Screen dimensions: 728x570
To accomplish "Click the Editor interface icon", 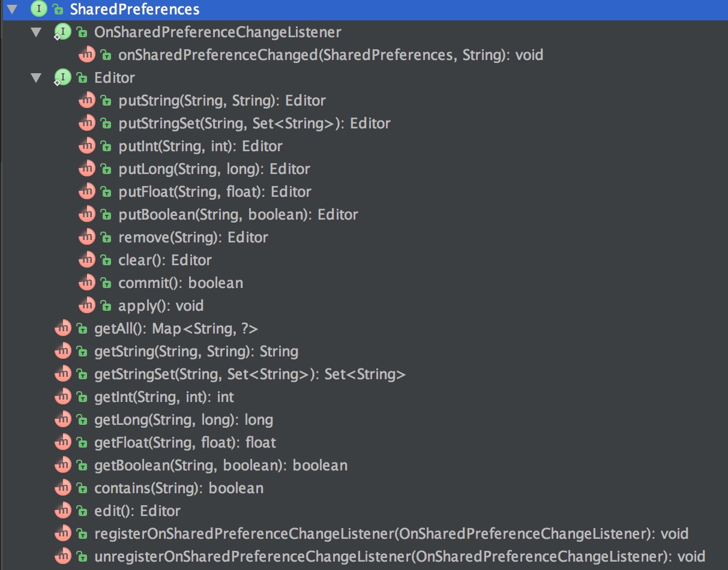I will click(62, 78).
